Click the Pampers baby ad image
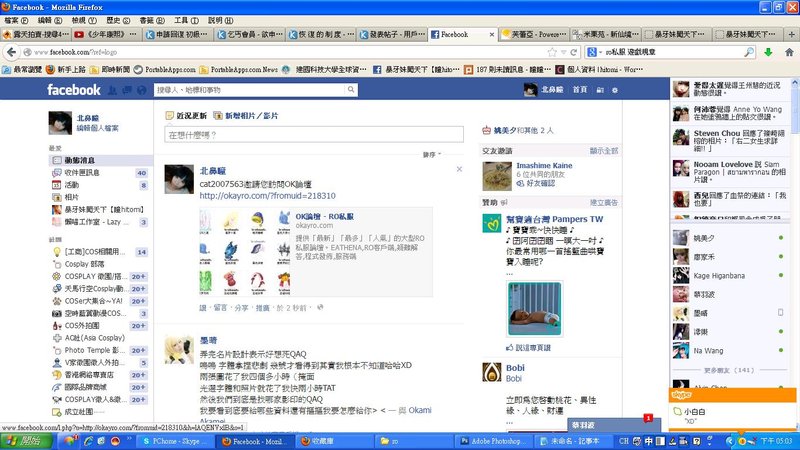Screen dimensions: 800x450 (x=535, y=308)
